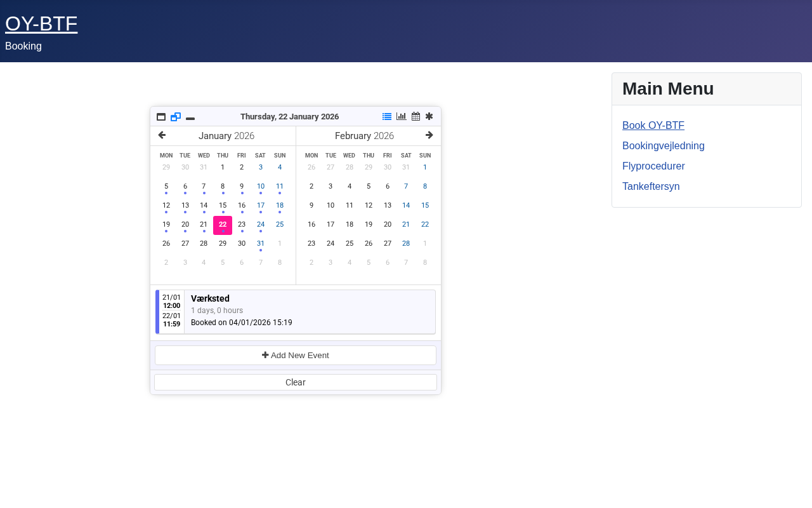The width and height of the screenshot is (812, 508).
Task: Open Bookingvejledning menu link
Action: 664,146
